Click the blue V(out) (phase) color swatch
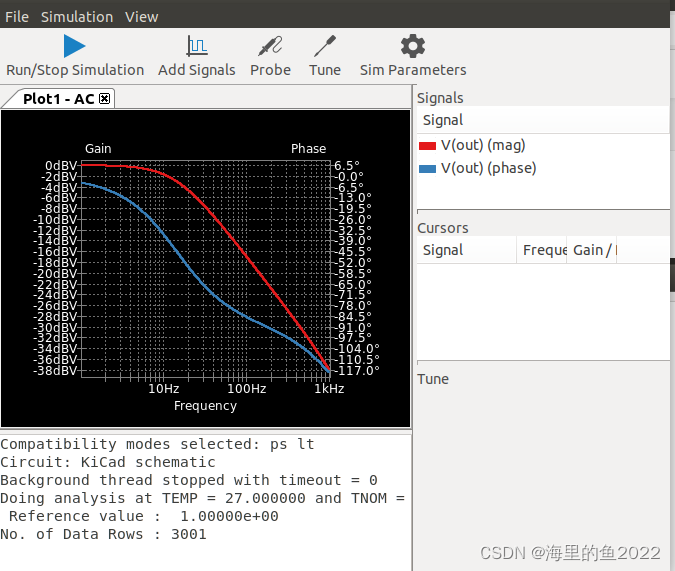Screen dimensions: 675x571 point(427,169)
